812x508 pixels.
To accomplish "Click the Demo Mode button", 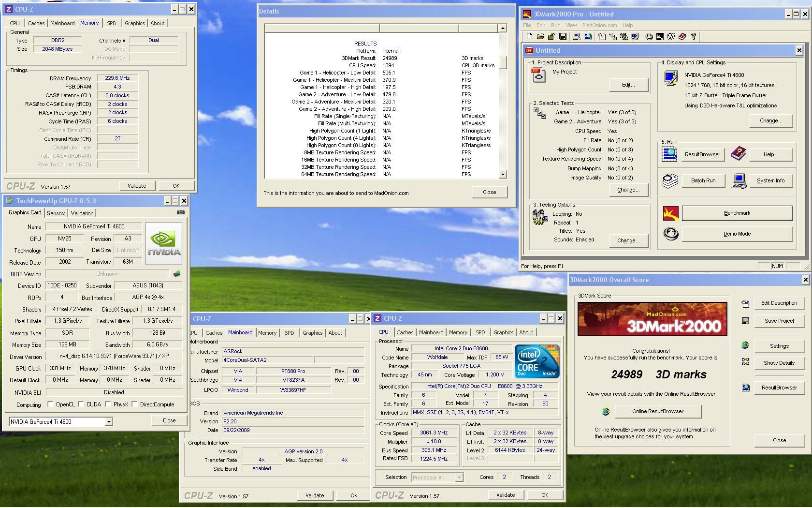I will click(737, 234).
